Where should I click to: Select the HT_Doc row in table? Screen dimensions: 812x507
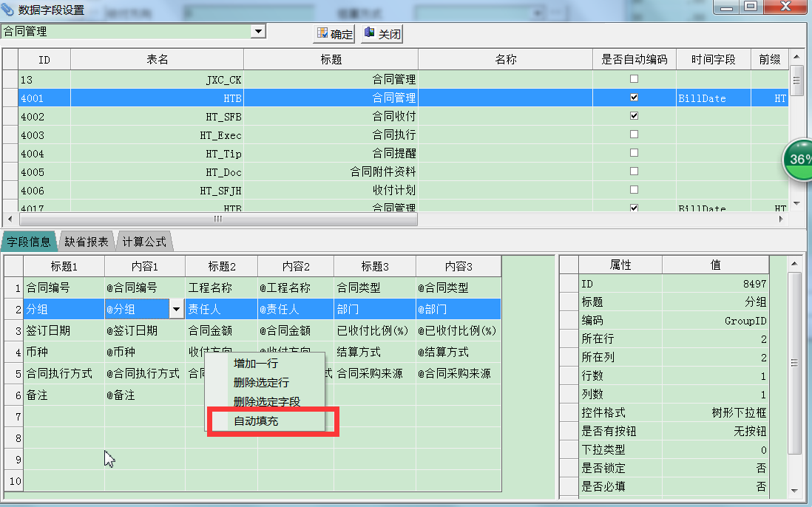point(222,172)
